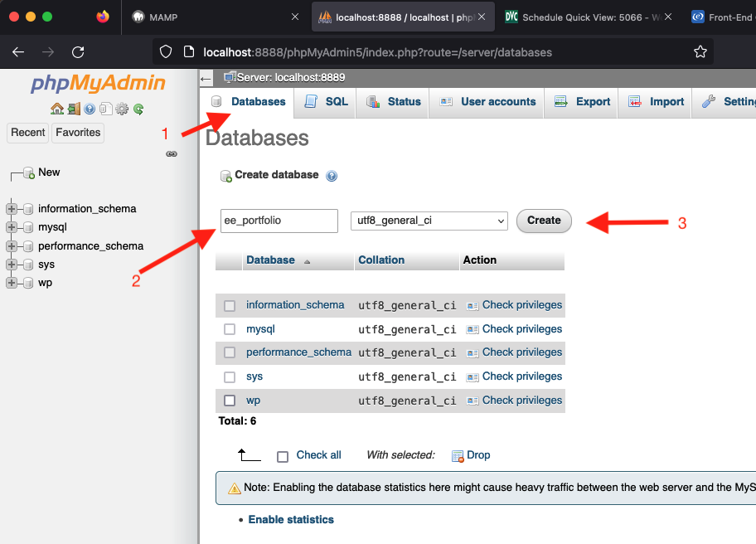756x544 pixels.
Task: Select the wp database checkbox
Action: 230,401
